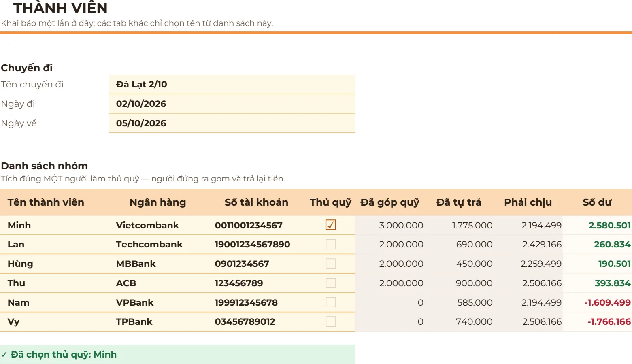
Task: Tick the Thủ quỹ checkbox for Nam
Action: pyautogui.click(x=330, y=302)
